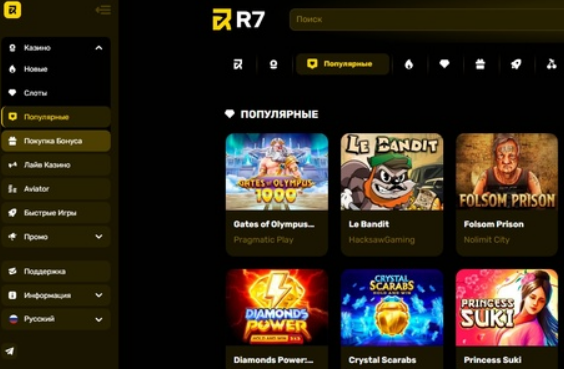Image resolution: width=564 pixels, height=369 pixels.
Task: Click the HacksawGaming provider label
Action: click(382, 240)
